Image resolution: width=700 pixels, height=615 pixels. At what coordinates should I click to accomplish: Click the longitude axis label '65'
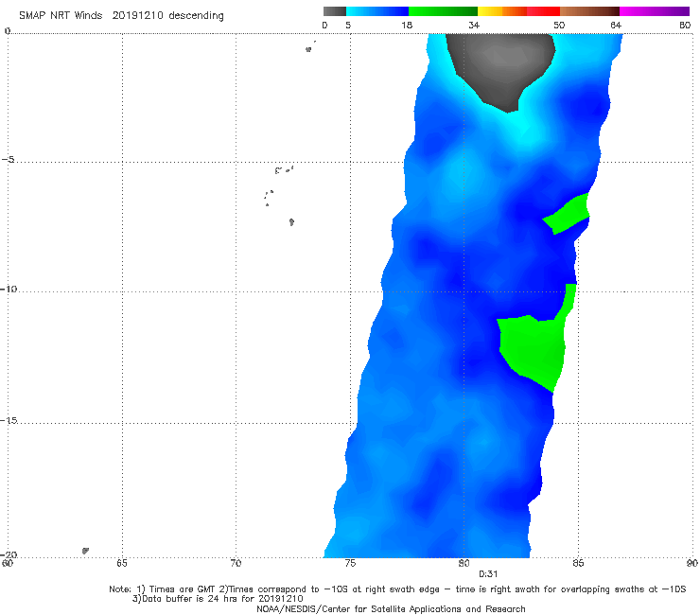pyautogui.click(x=122, y=563)
